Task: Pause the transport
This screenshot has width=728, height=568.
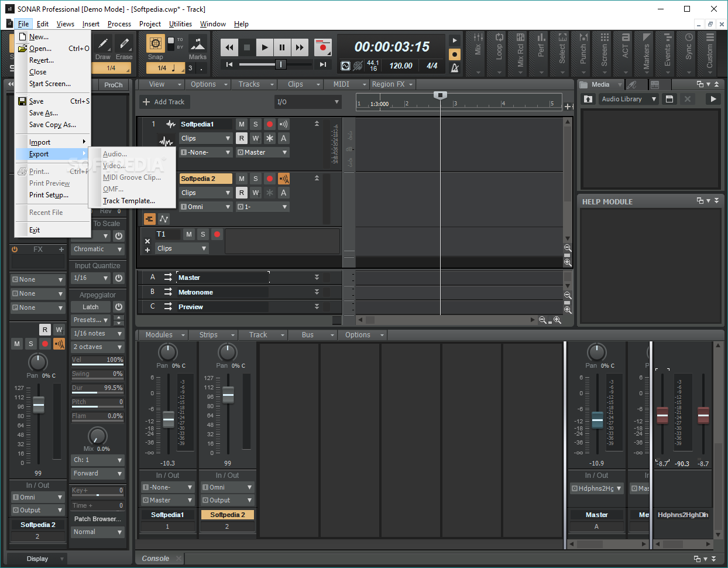Action: [x=282, y=47]
